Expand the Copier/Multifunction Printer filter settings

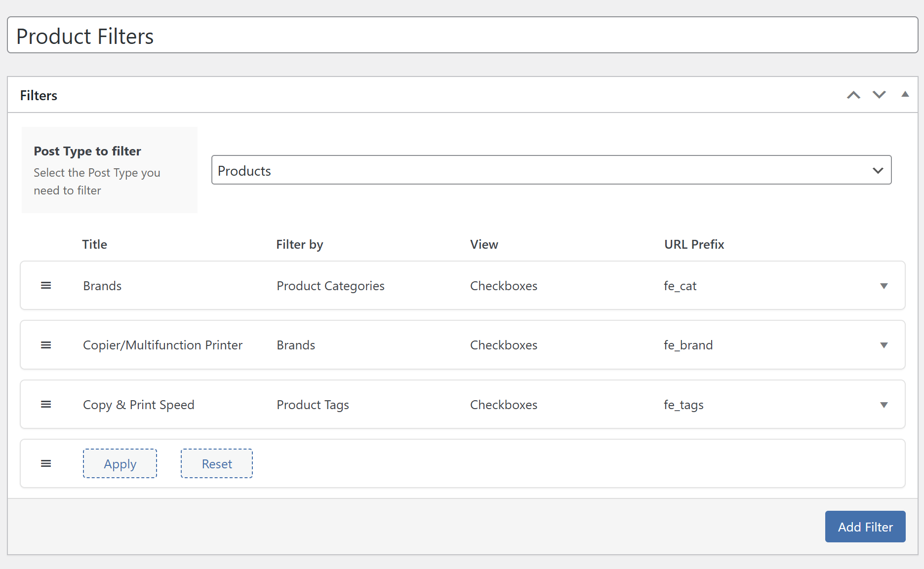884,345
